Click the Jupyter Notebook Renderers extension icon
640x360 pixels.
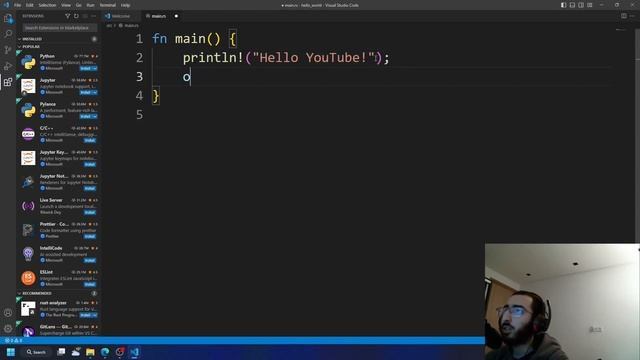tap(28, 182)
